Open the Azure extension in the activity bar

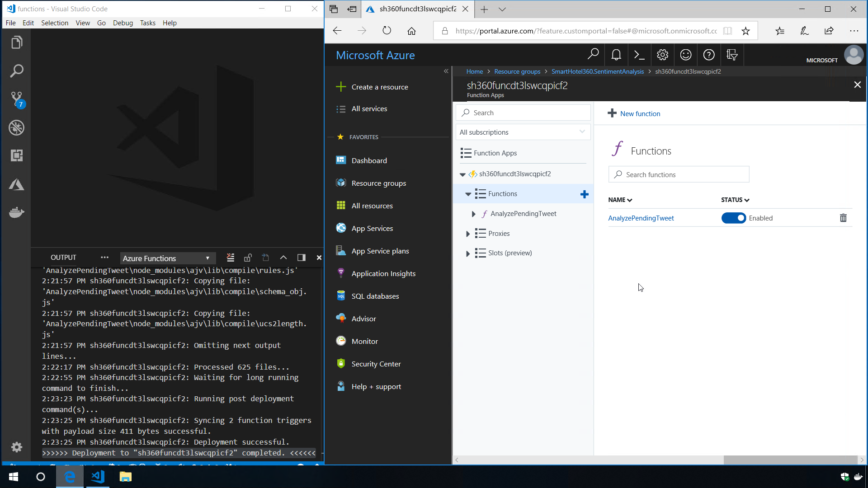click(x=17, y=184)
